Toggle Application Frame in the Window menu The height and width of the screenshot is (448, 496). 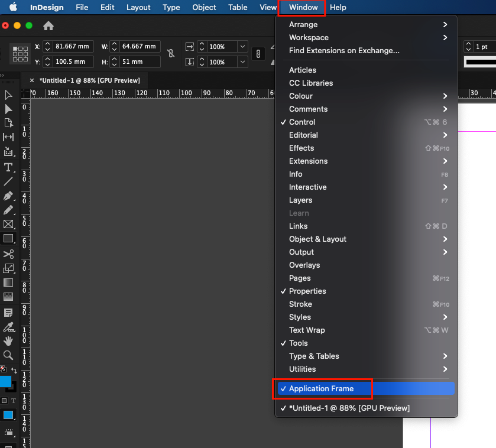[x=323, y=388]
